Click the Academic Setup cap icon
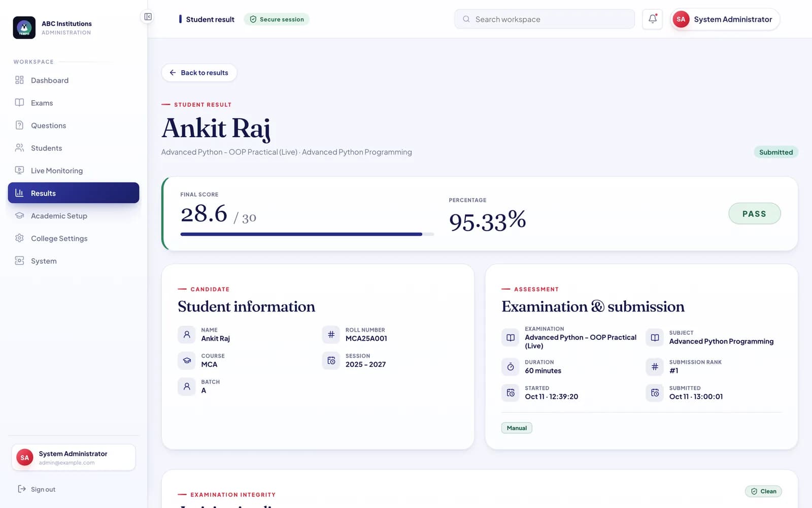Screen dimensions: 812x508 click(19, 215)
